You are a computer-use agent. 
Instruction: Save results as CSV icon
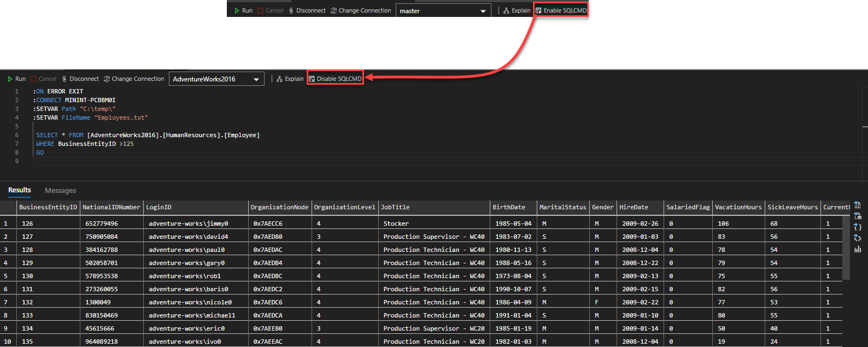coord(857,205)
